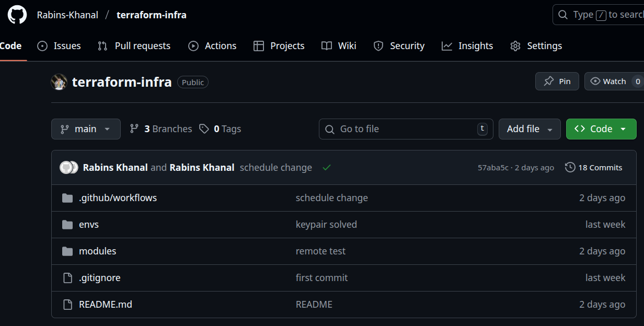Image resolution: width=644 pixels, height=326 pixels.
Task: Open commit 57aba5c hash link
Action: click(x=492, y=168)
